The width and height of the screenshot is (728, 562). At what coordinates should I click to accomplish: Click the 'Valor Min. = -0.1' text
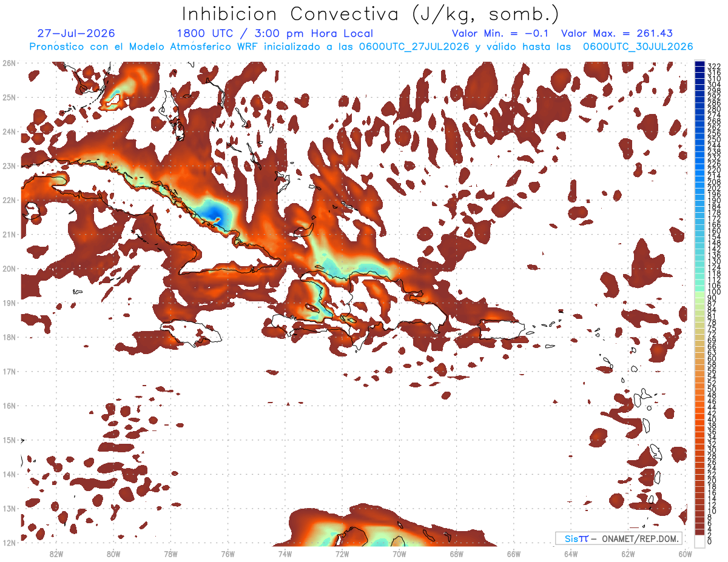[500, 34]
